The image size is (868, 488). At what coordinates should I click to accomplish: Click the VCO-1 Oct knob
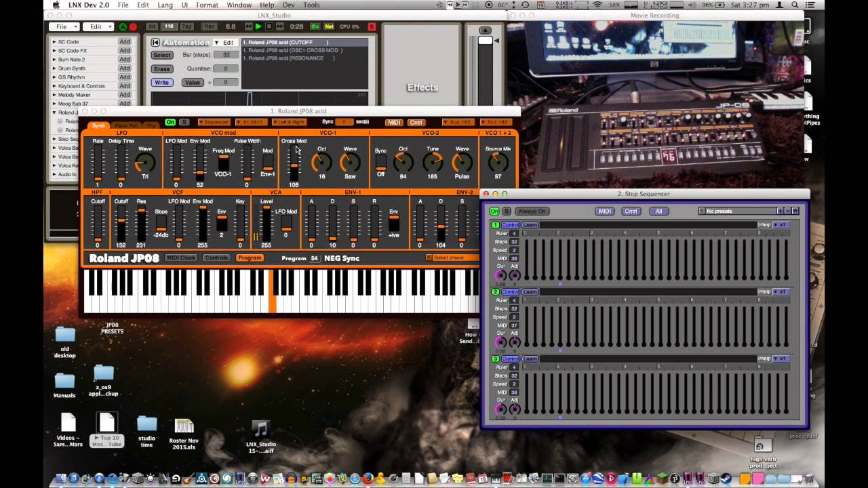(321, 162)
